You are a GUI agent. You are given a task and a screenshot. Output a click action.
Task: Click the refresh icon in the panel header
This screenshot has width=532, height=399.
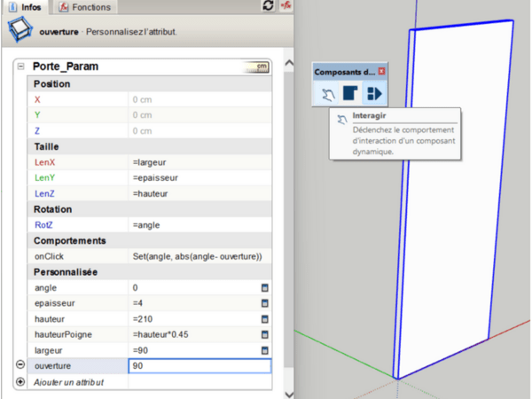tap(269, 7)
